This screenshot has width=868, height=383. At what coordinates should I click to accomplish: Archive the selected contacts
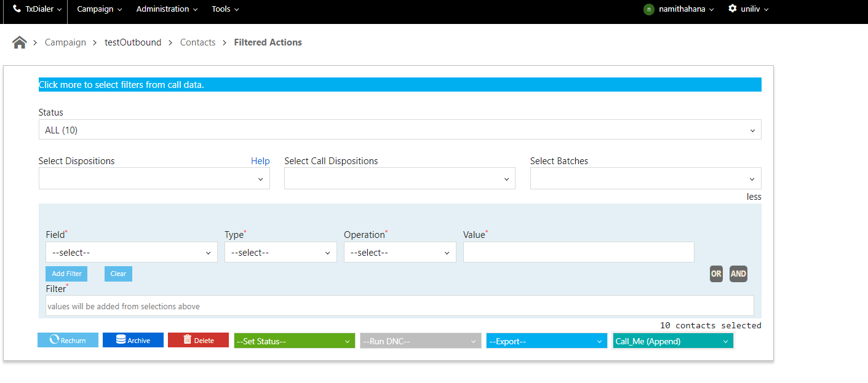click(133, 340)
